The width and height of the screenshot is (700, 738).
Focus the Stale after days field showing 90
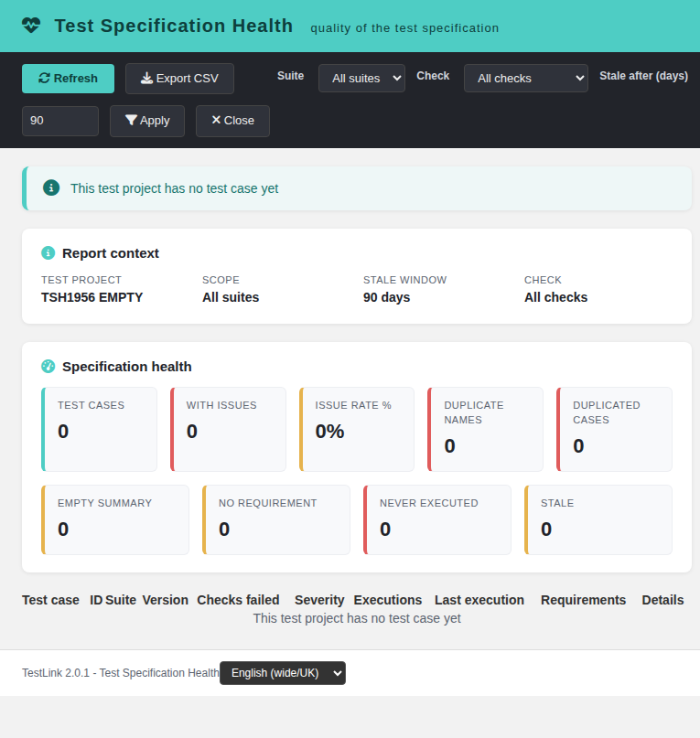[60, 121]
